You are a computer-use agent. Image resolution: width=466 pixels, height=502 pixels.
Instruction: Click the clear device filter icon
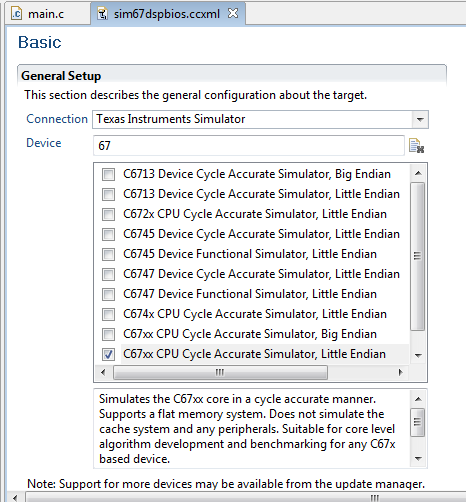coord(416,146)
